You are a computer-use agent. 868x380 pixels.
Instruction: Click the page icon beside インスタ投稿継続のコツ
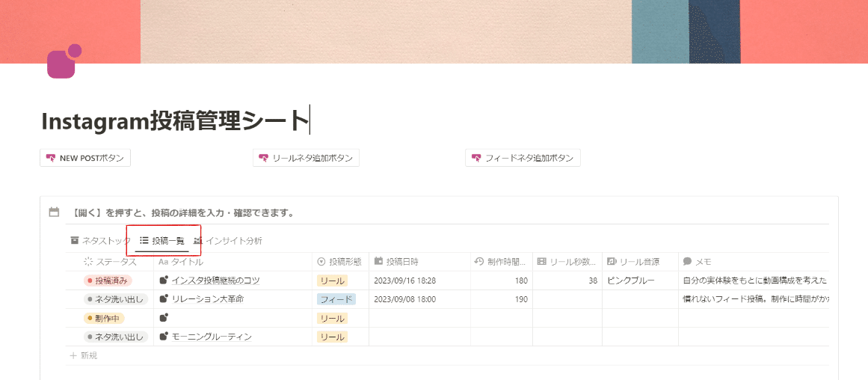(163, 281)
